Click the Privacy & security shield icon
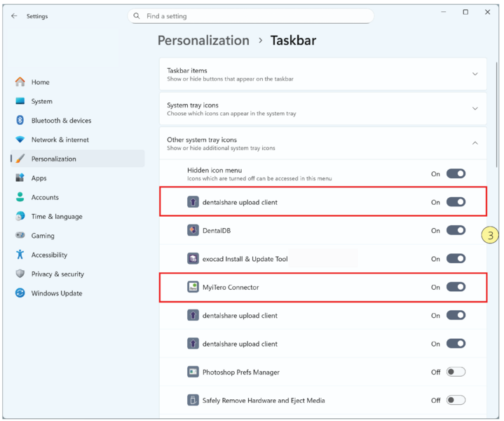 tap(20, 274)
